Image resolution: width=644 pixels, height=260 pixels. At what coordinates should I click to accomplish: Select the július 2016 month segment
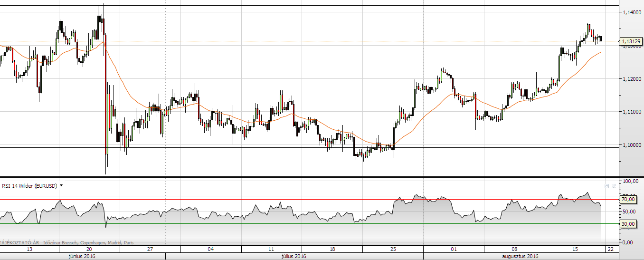point(294,256)
